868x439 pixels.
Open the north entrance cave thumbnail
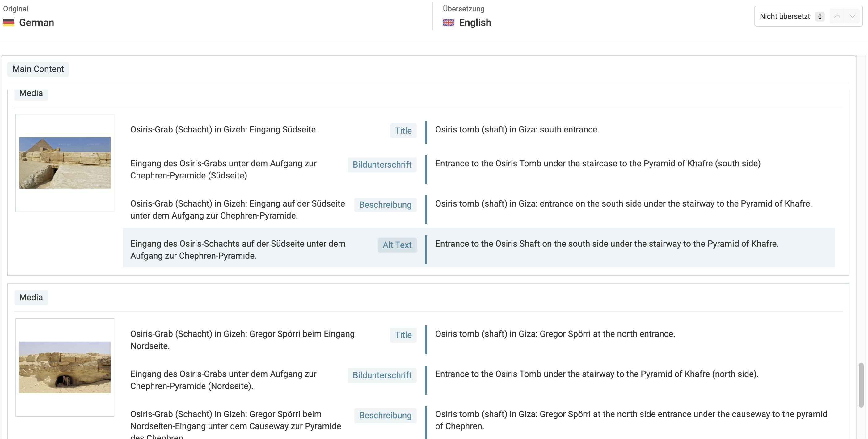[65, 367]
